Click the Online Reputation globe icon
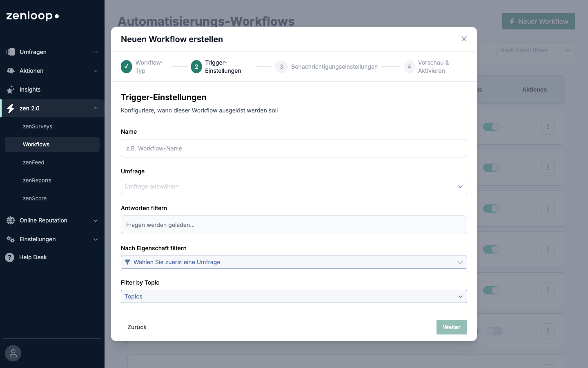 pos(11,220)
